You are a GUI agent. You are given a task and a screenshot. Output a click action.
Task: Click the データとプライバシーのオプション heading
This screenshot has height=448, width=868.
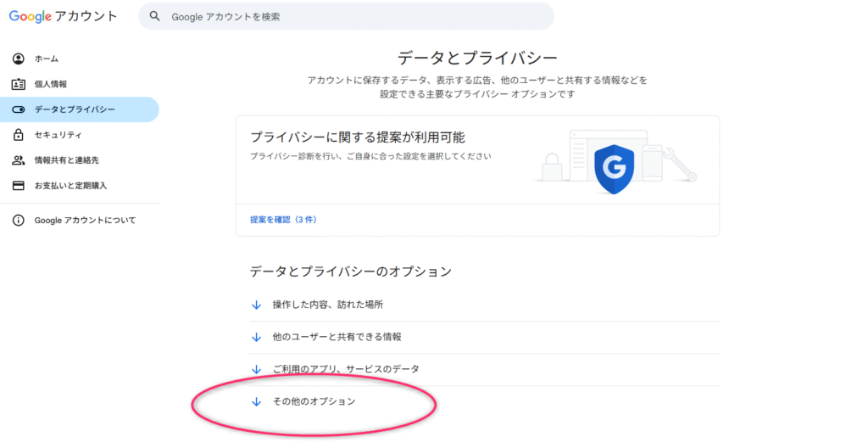tap(351, 272)
